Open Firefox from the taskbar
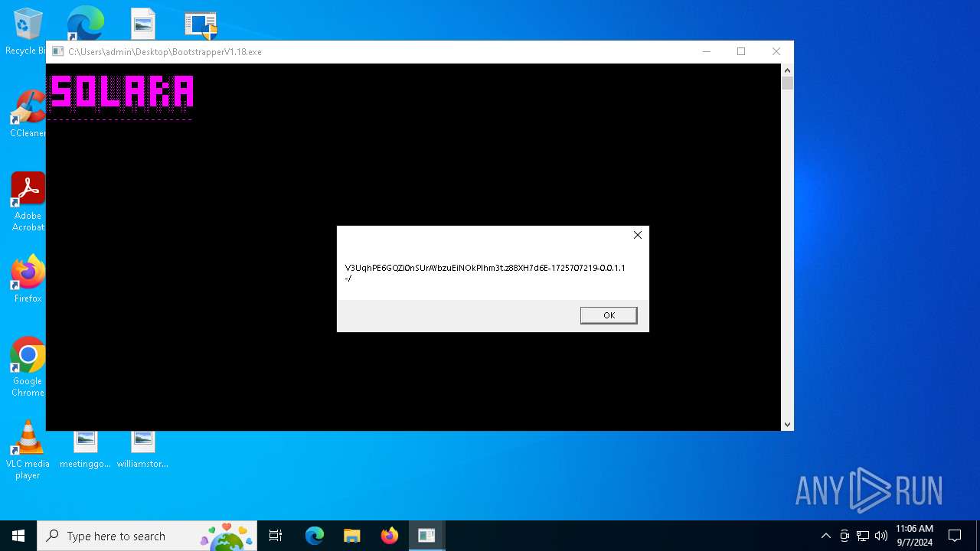The width and height of the screenshot is (980, 551). click(x=389, y=536)
